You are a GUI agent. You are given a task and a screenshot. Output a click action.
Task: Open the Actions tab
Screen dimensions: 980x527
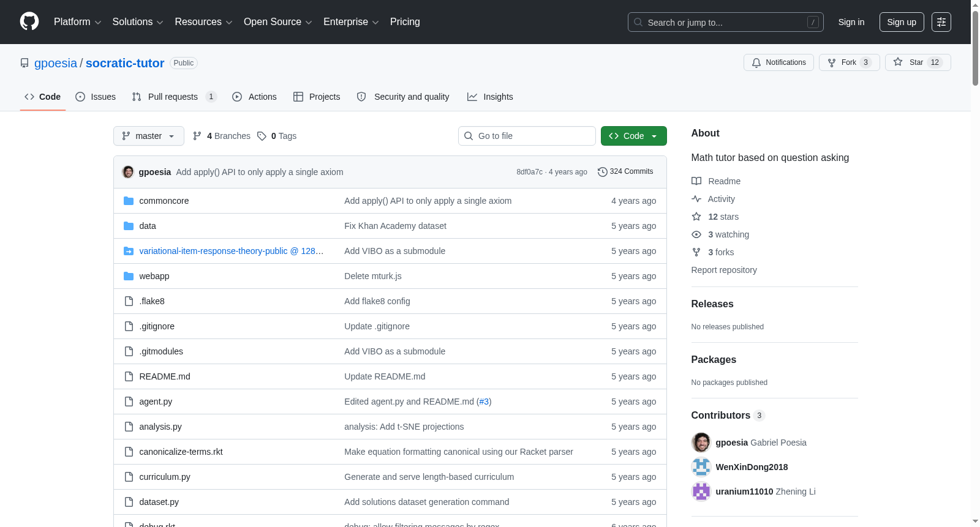click(x=255, y=97)
